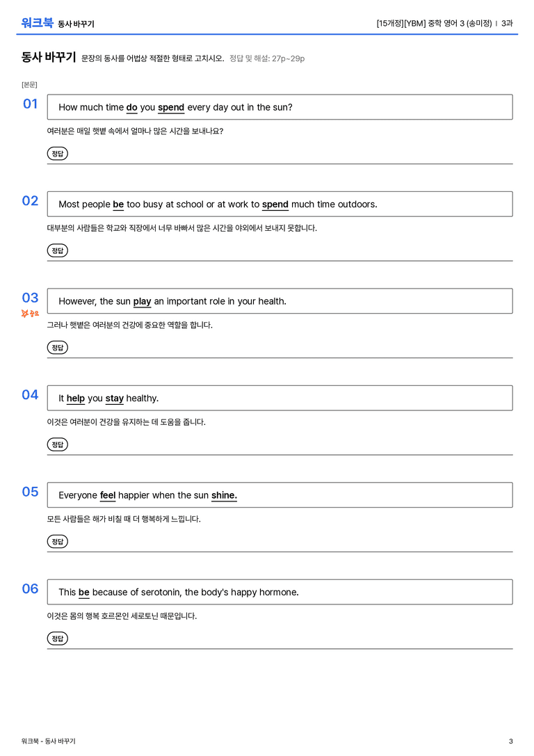Click the header text [15개정][YBM] 중학 영어 3
Viewport: 534px width, 756px height.
420,23
